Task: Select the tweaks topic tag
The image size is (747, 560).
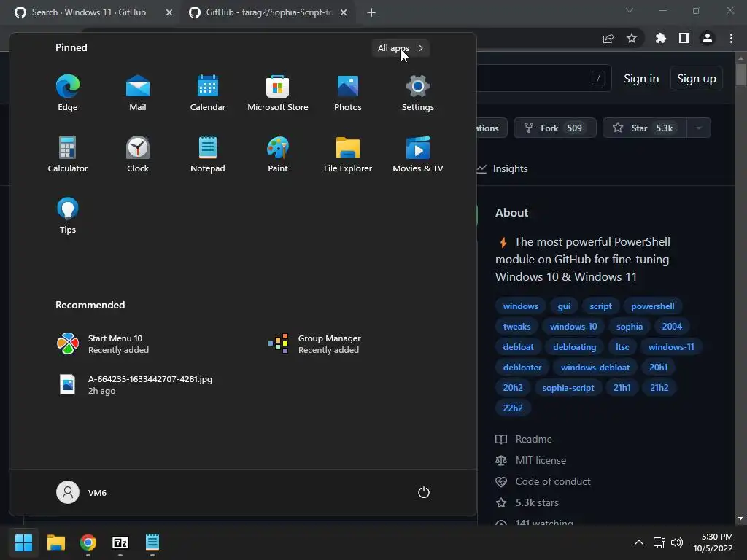Action: click(516, 327)
